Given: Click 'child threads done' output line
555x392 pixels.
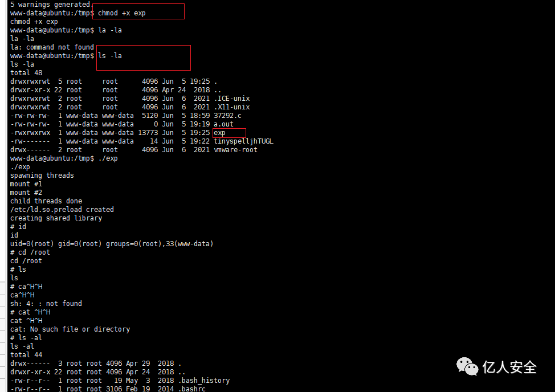Looking at the screenshot, I should coord(46,201).
